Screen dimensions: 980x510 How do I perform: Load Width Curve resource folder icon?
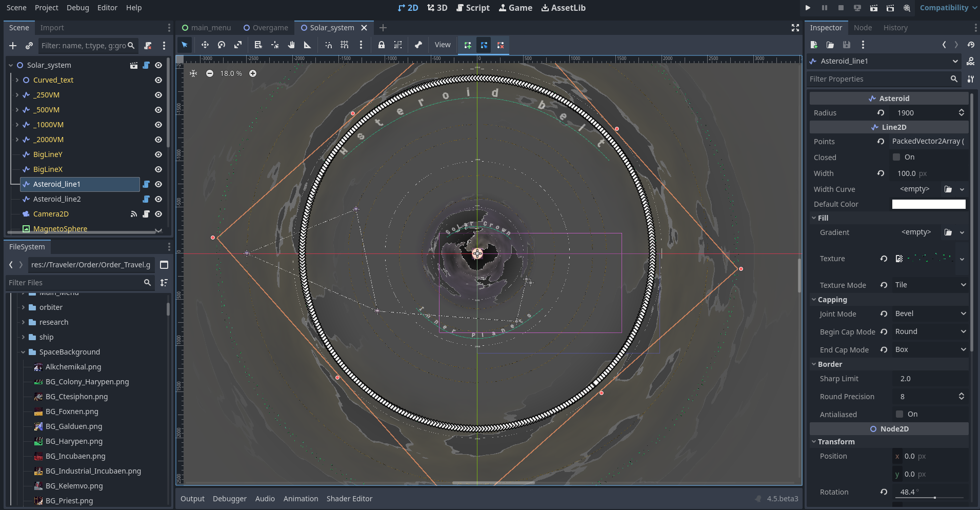click(x=948, y=189)
